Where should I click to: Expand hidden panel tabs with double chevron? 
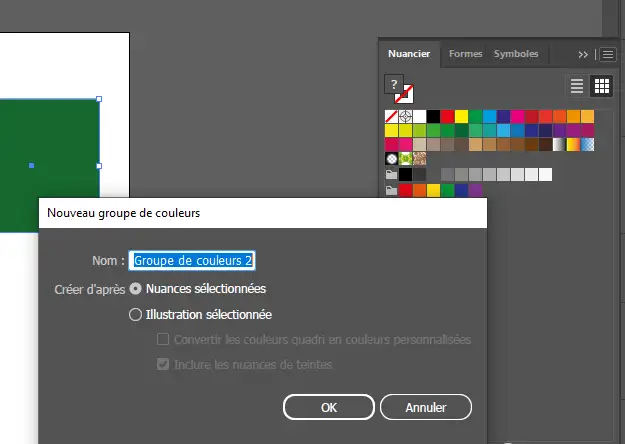[583, 54]
